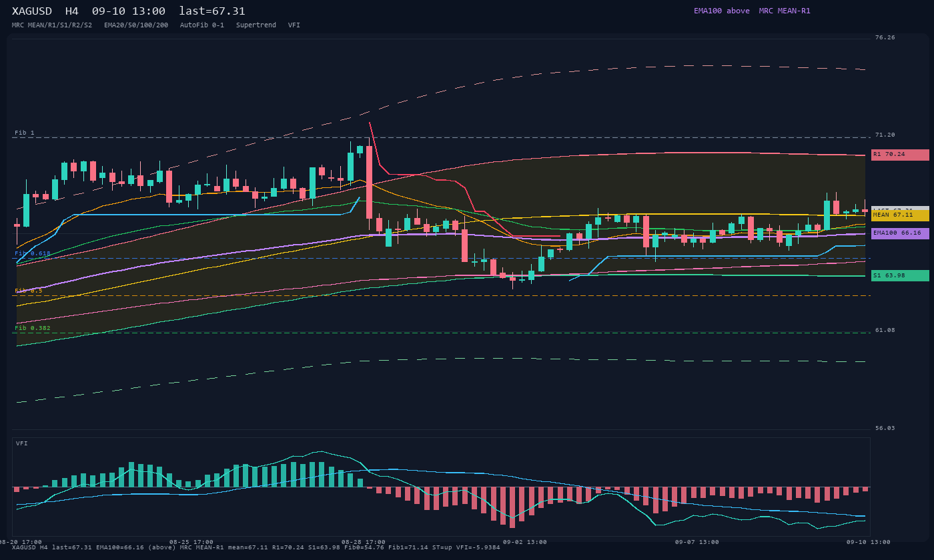Select the "AutoFib 0-1" legend entry

point(202,25)
